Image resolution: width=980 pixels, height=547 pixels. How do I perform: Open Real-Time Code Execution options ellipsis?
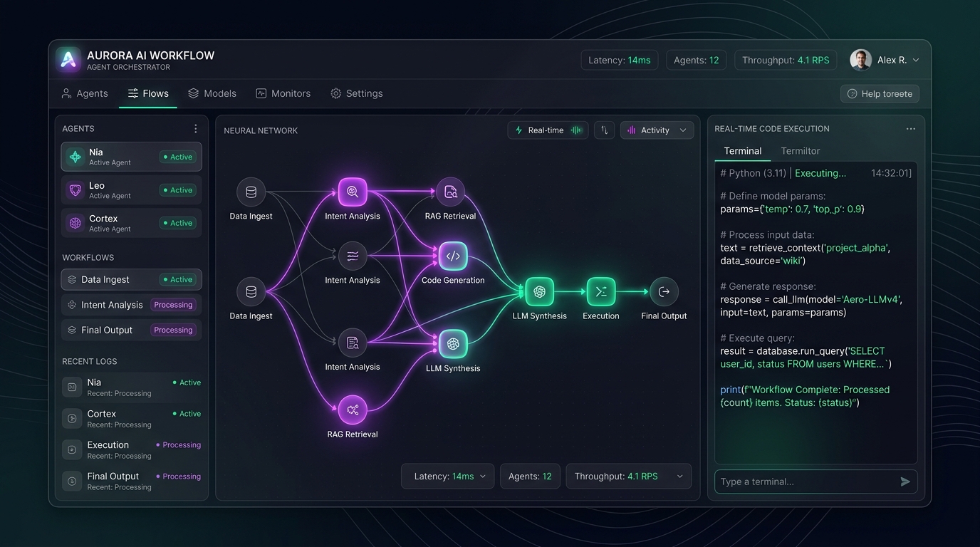910,129
